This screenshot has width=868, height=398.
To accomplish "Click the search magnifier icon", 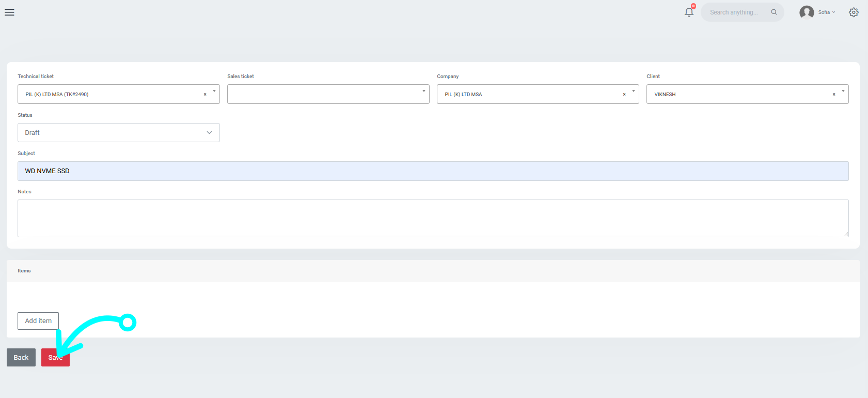I will point(774,12).
